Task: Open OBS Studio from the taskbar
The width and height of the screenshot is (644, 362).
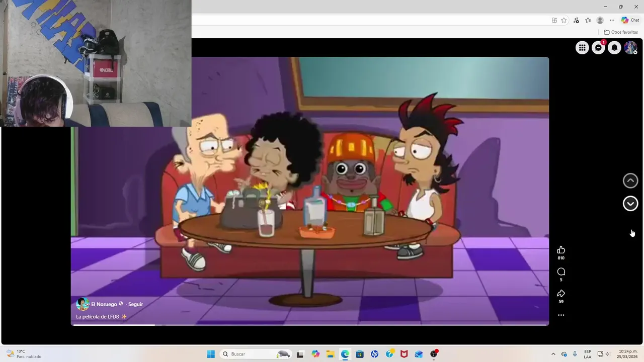Action: click(x=434, y=354)
